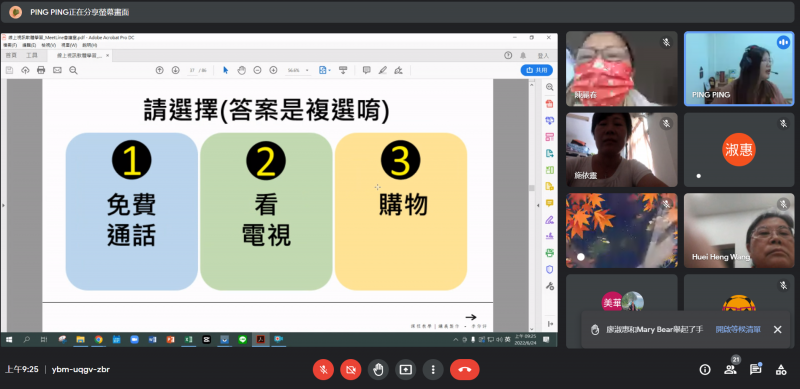Screen dimensions: 800x389
Task: Open red Create PDF tool in right pane
Action: [x=549, y=104]
